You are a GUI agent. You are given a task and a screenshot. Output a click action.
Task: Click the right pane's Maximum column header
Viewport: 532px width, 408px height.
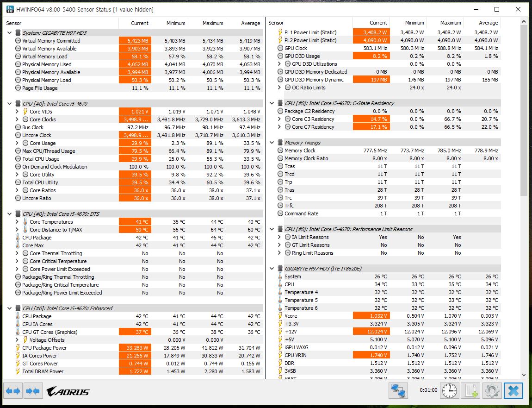445,23
